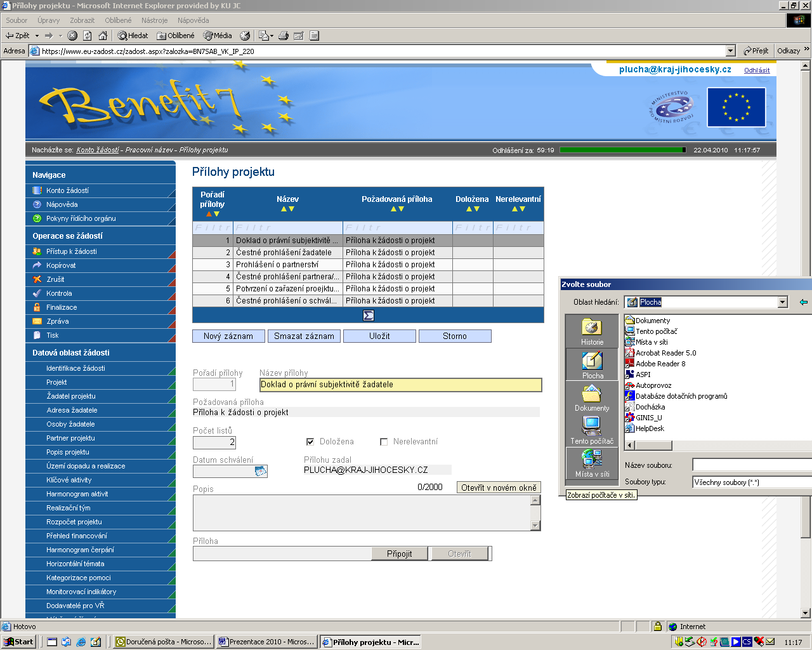812x650 pixels.
Task: Open the Soubor menu
Action: click(16, 20)
